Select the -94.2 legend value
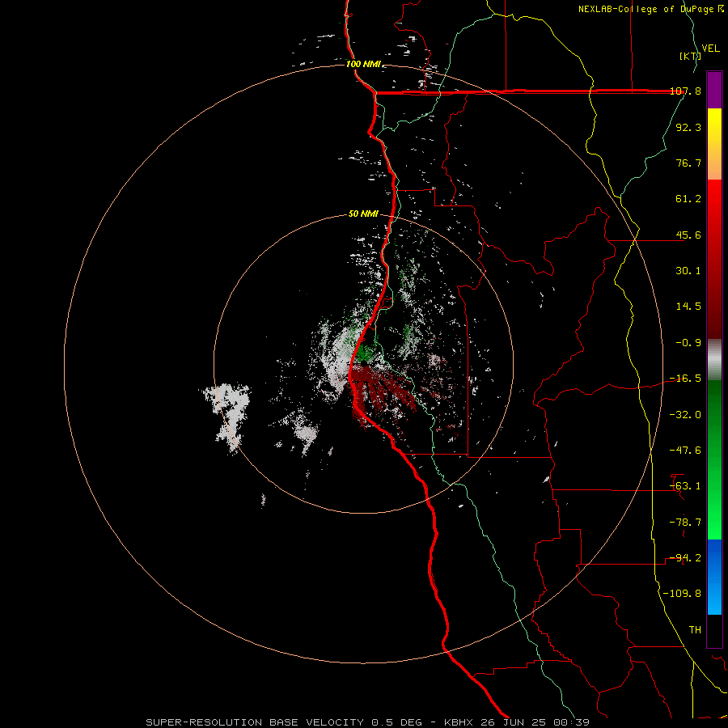The height and width of the screenshot is (728, 728). pyautogui.click(x=685, y=558)
